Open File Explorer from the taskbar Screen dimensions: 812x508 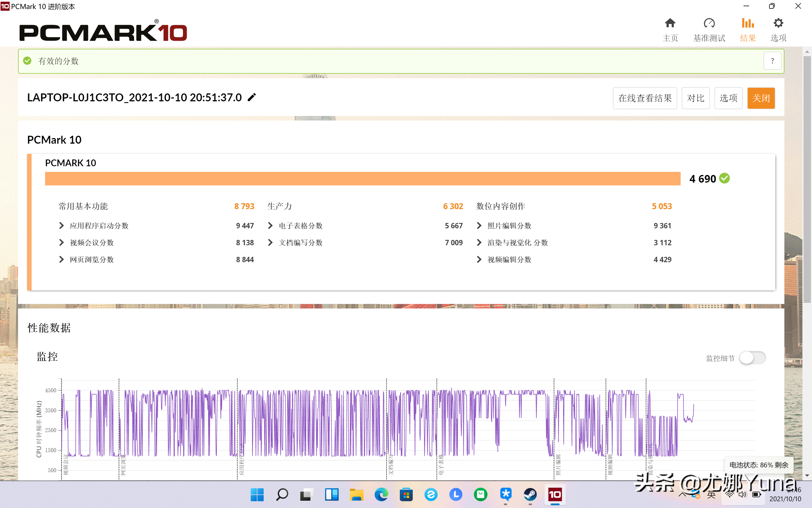click(x=356, y=494)
